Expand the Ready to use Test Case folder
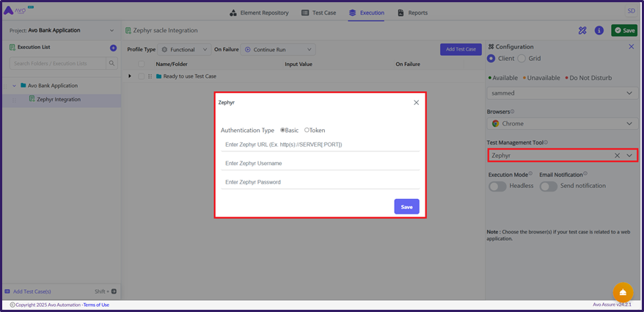The height and width of the screenshot is (312, 644). click(x=130, y=76)
